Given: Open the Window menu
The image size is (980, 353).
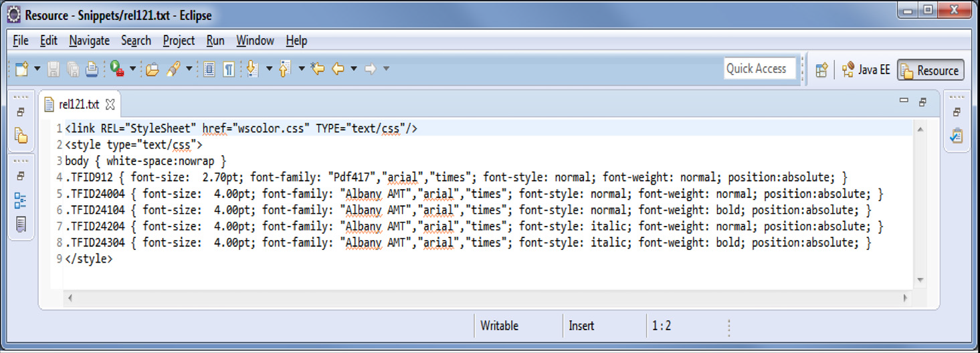Looking at the screenshot, I should point(255,41).
